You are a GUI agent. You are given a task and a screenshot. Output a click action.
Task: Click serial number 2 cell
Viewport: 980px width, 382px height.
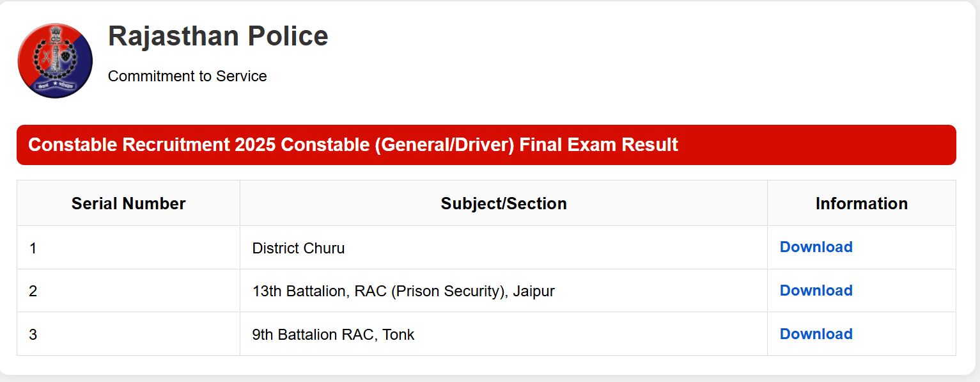(33, 291)
